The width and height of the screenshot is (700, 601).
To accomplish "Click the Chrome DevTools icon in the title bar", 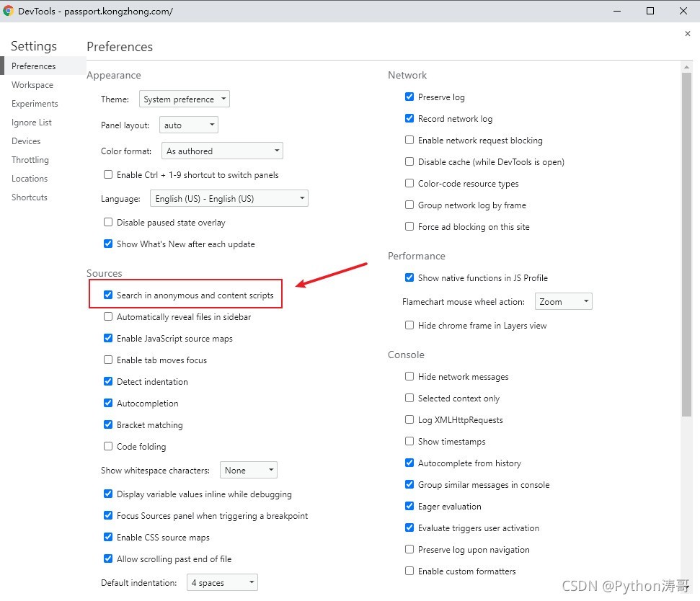I will point(9,10).
